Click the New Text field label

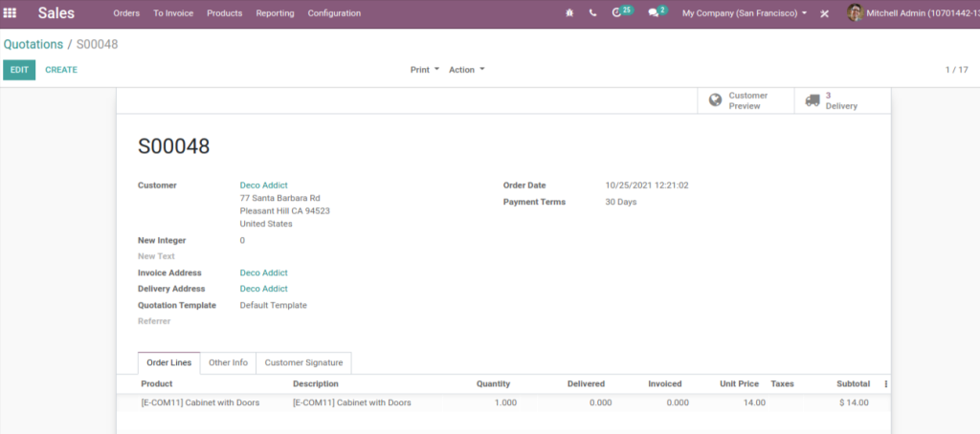click(x=156, y=256)
